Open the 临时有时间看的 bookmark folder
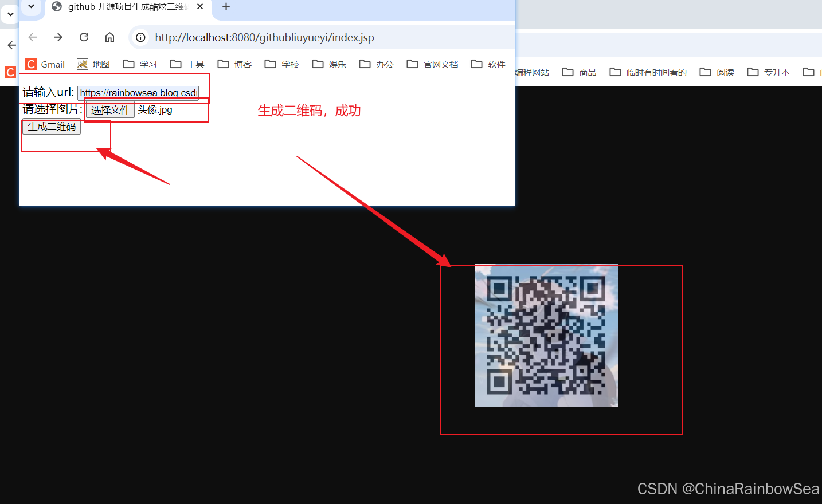 (648, 72)
